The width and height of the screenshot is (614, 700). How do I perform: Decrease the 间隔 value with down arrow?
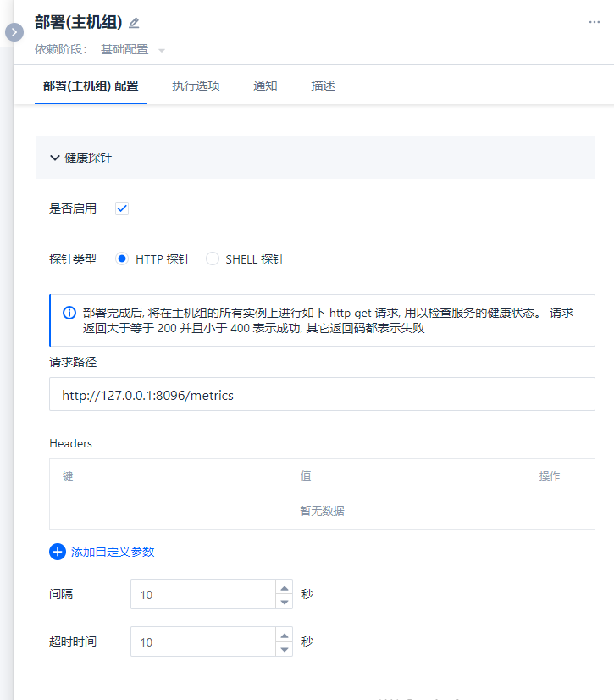point(285,602)
